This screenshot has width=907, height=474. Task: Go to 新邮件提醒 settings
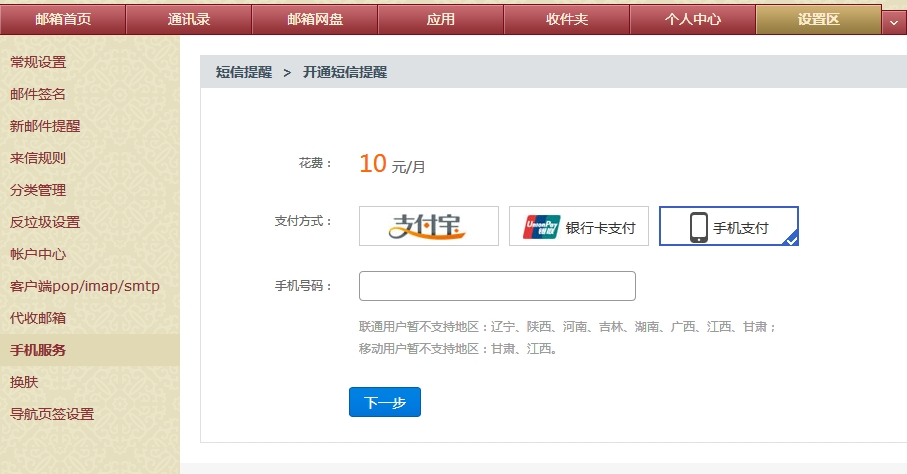tap(45, 126)
